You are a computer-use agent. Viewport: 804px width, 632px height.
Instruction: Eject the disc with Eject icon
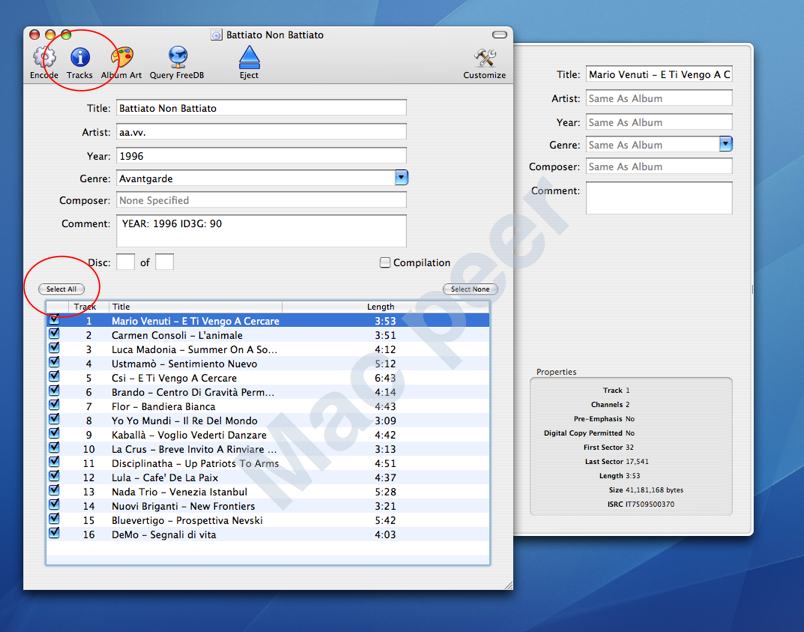249,57
